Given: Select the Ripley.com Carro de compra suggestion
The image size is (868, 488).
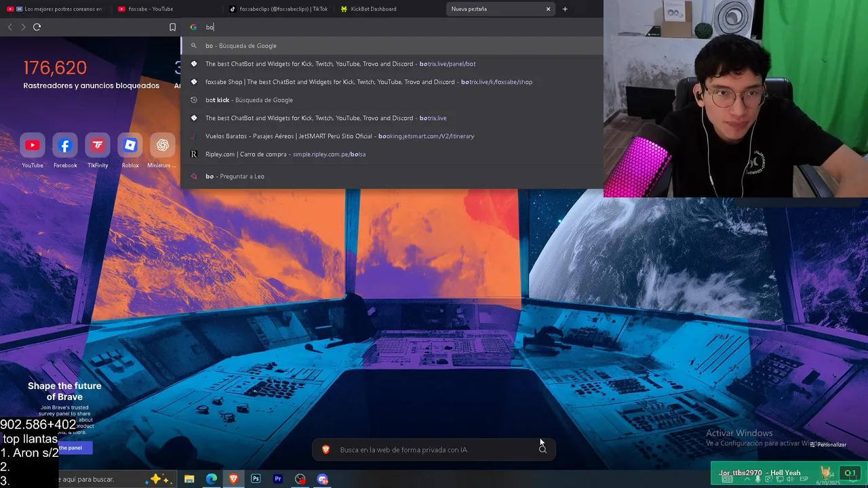Looking at the screenshot, I should coord(392,154).
